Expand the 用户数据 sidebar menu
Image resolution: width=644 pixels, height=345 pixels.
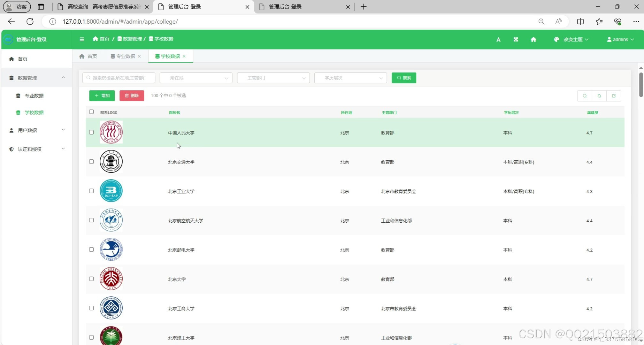(x=37, y=130)
